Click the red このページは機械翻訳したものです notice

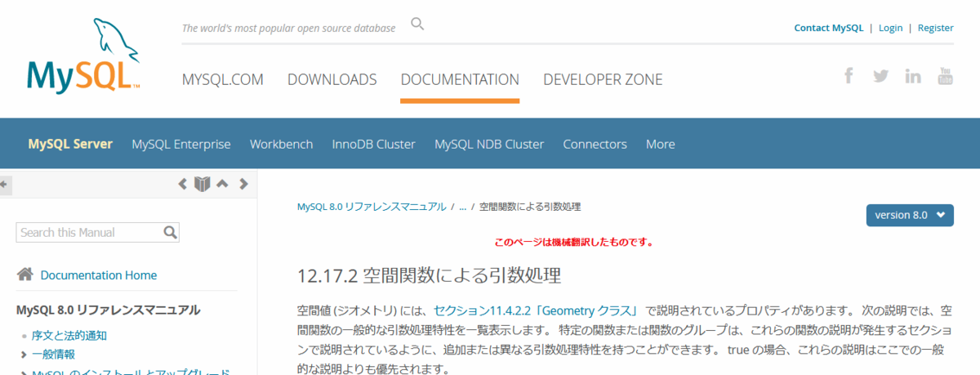574,242
